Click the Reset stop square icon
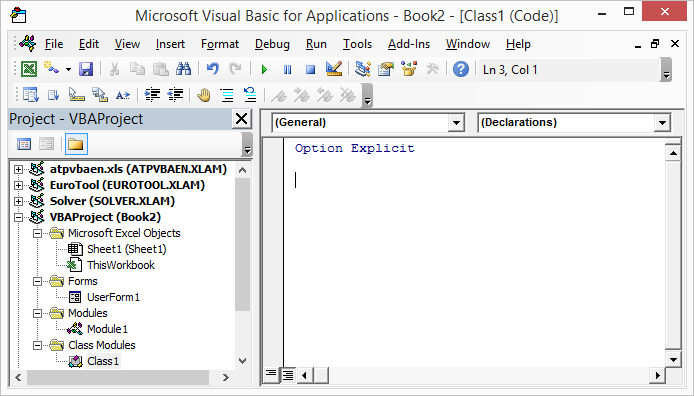The image size is (694, 396). click(311, 69)
